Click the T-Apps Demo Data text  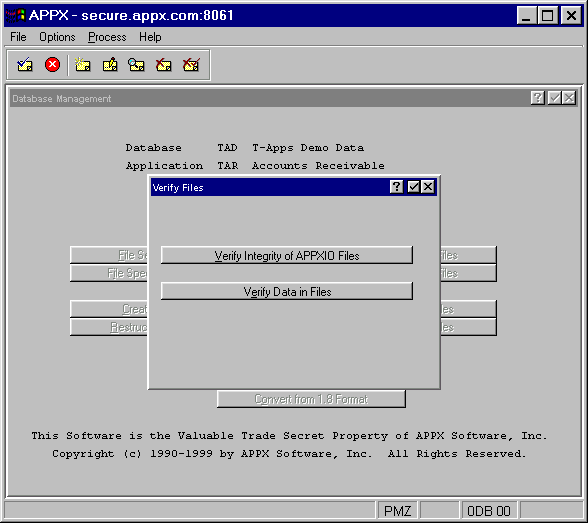click(308, 148)
